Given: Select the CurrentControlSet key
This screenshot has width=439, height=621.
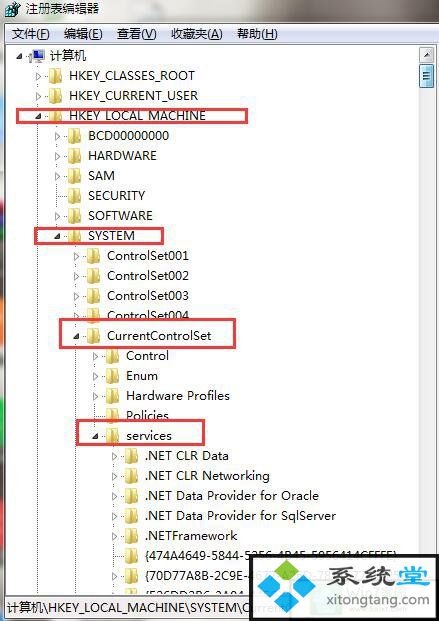Looking at the screenshot, I should 159,336.
